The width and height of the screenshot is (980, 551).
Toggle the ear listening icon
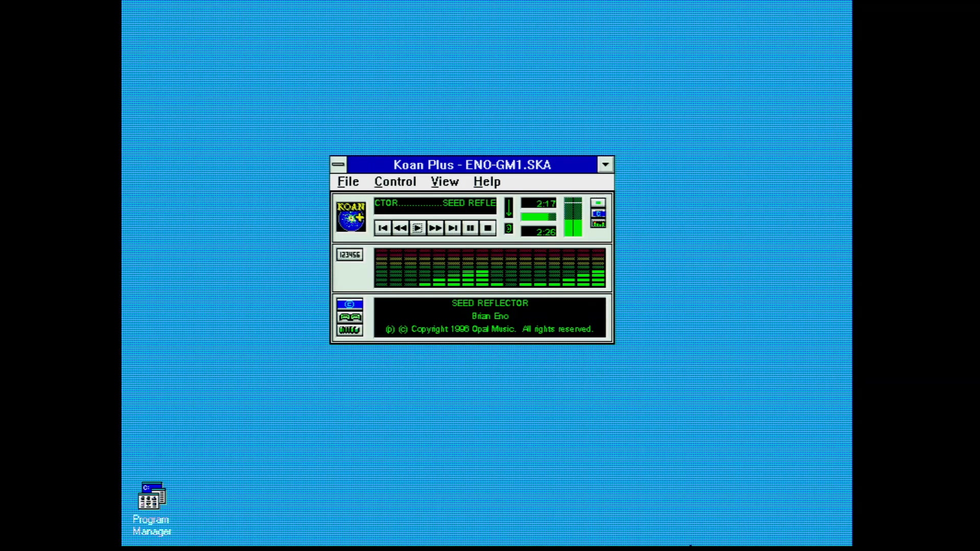coord(509,229)
